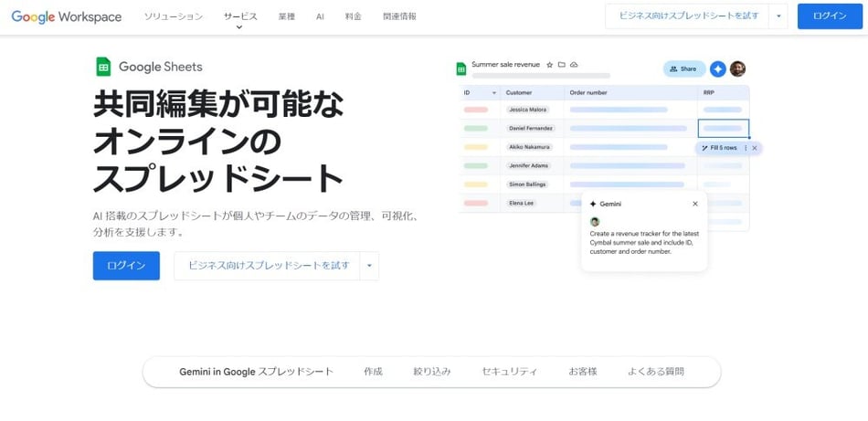Click the user profile avatar in the illustration
Viewport: 868px width, 421px height.
[737, 68]
